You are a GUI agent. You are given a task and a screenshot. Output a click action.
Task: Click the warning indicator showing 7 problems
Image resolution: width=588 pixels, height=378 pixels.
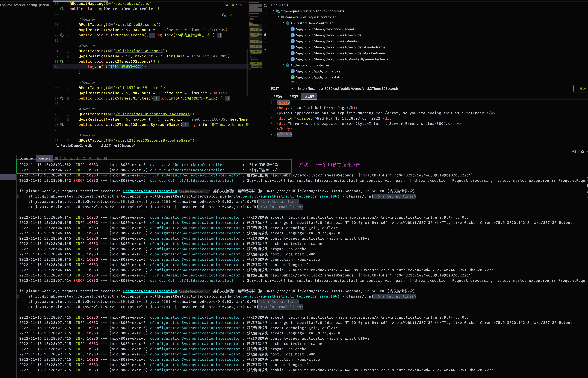(x=234, y=5)
